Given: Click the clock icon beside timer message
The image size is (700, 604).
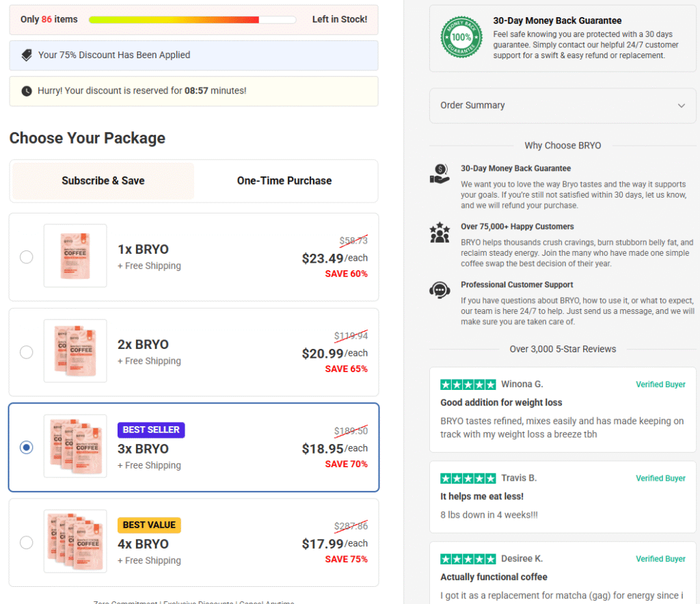Looking at the screenshot, I should point(27,91).
